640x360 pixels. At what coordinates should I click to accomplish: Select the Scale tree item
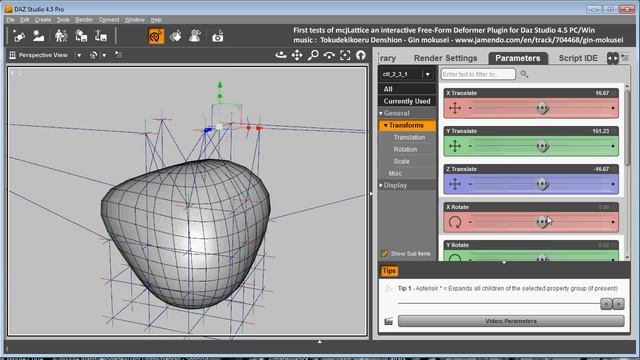click(x=402, y=162)
